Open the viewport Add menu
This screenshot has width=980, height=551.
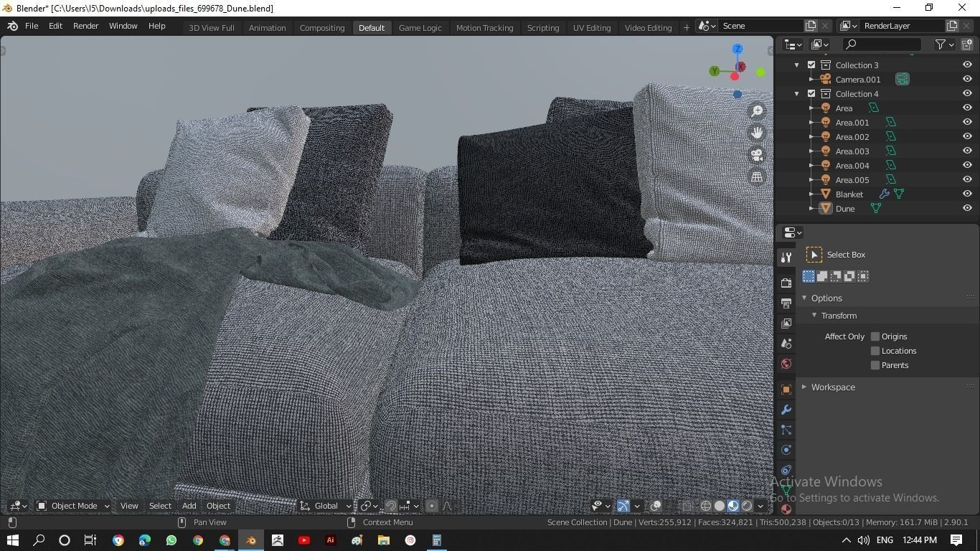[x=189, y=506]
